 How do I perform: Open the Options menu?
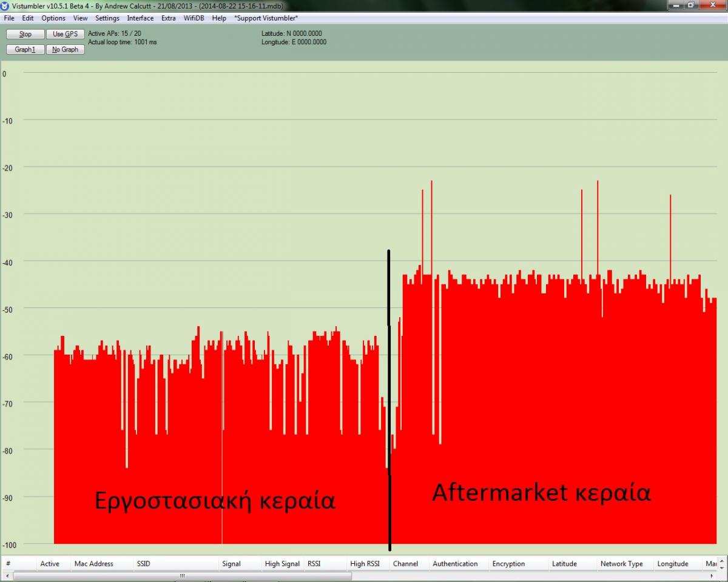coord(53,18)
